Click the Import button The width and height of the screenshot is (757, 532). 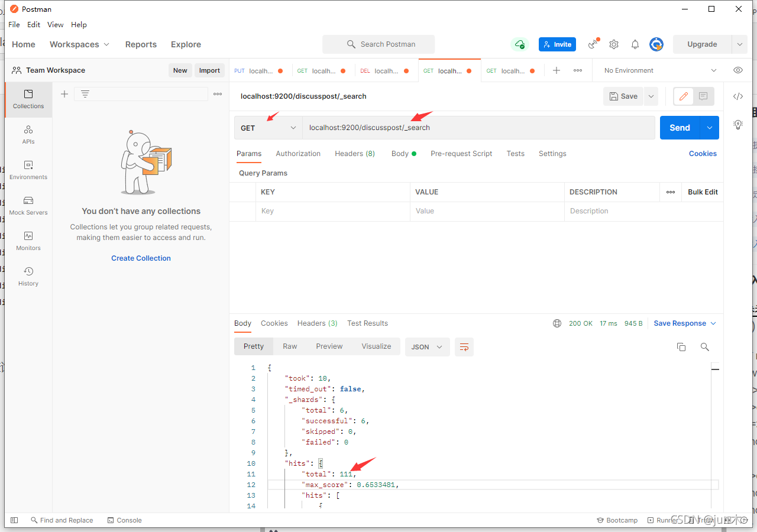coord(209,70)
